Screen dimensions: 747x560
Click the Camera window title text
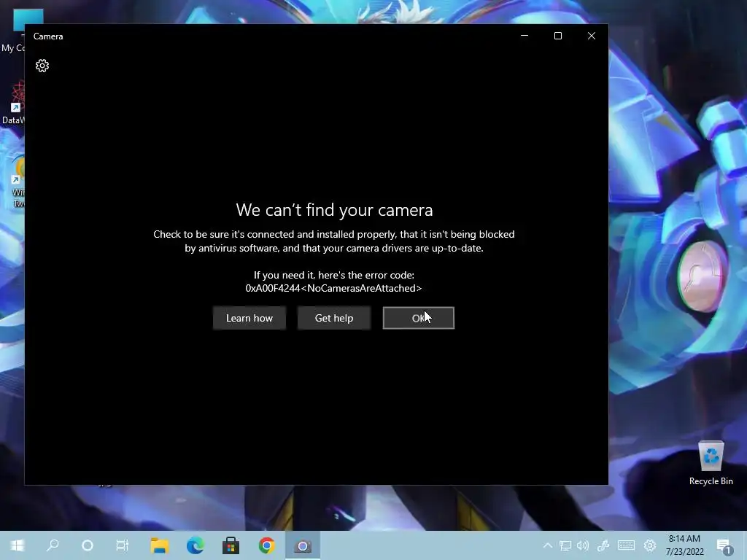[48, 36]
